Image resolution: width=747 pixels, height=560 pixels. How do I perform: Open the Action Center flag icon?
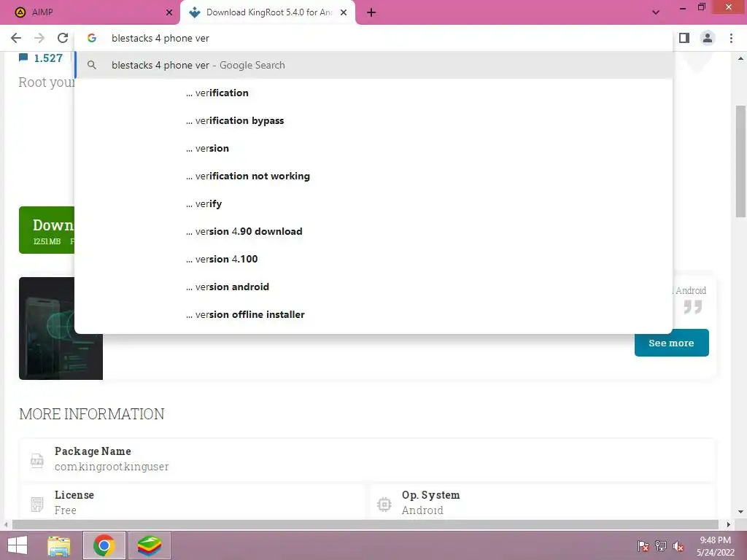[643, 546]
